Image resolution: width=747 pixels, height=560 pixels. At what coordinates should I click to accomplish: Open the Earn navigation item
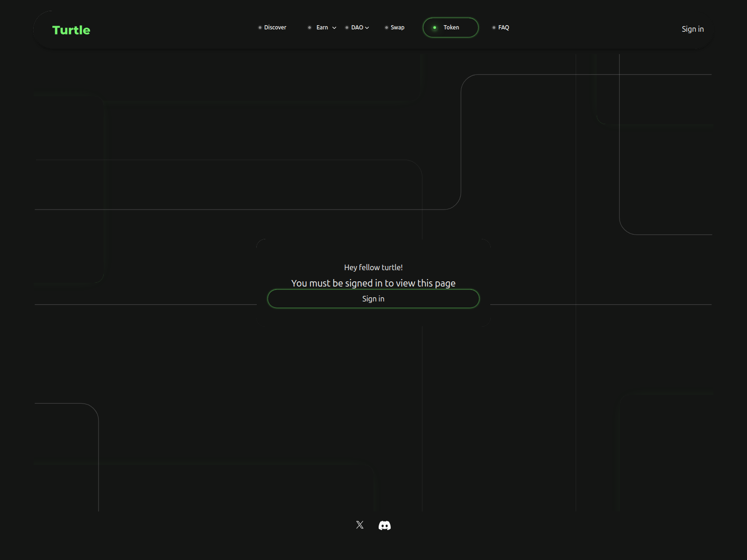[x=321, y=28]
